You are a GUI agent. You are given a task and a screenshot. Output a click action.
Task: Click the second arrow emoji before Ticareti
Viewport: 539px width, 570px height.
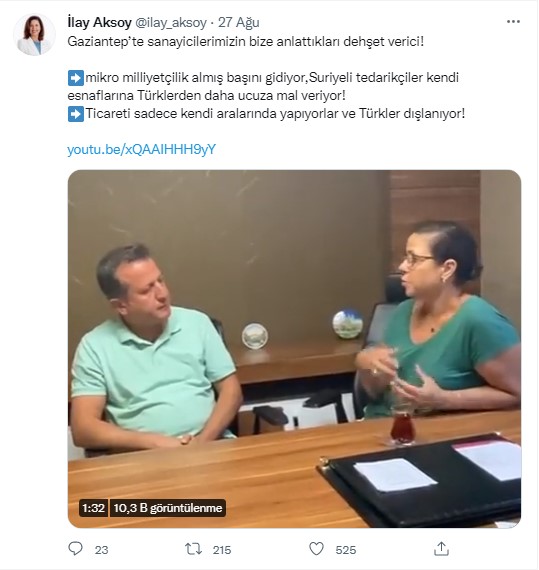tap(76, 114)
